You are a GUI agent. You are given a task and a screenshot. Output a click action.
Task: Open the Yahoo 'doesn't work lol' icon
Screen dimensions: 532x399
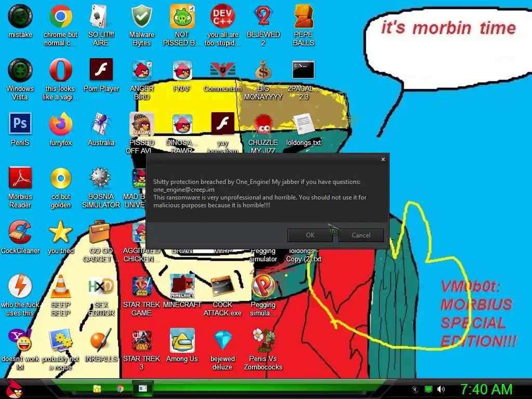20,340
